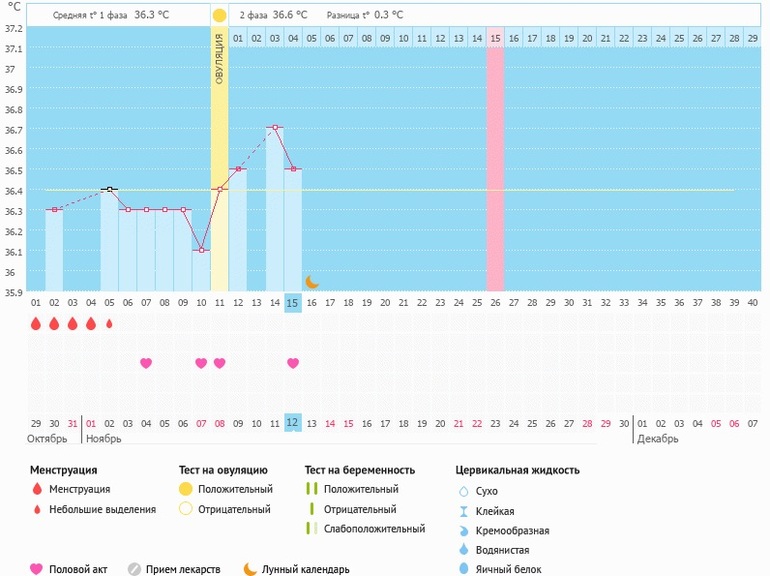Click the yellow circle beside Положительный ovulation test

(185, 489)
